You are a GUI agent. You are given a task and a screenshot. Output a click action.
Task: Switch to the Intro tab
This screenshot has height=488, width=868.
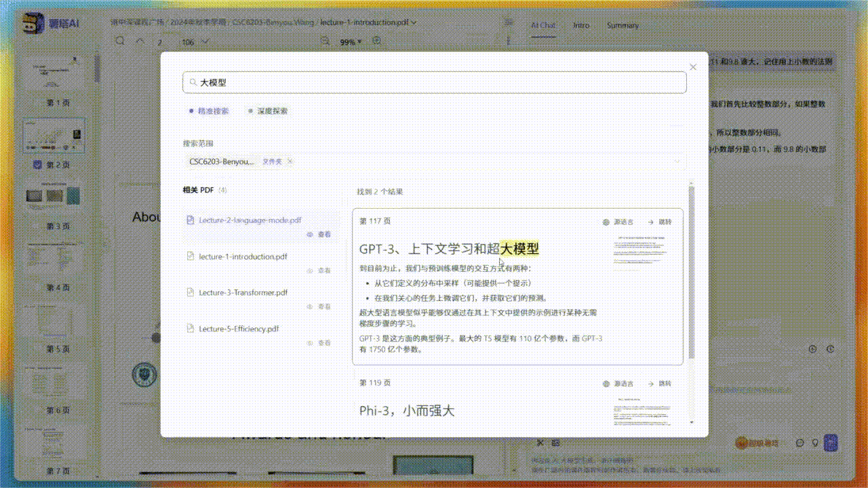[581, 25]
